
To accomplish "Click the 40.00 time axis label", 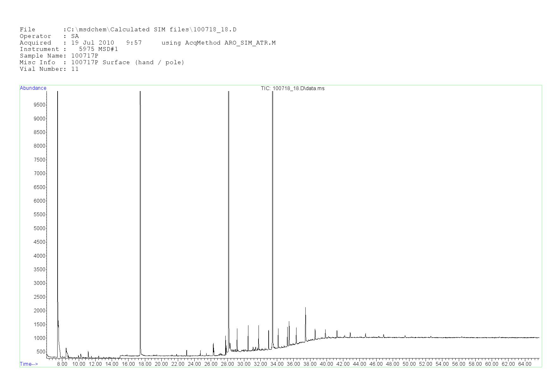I will 326,364.
